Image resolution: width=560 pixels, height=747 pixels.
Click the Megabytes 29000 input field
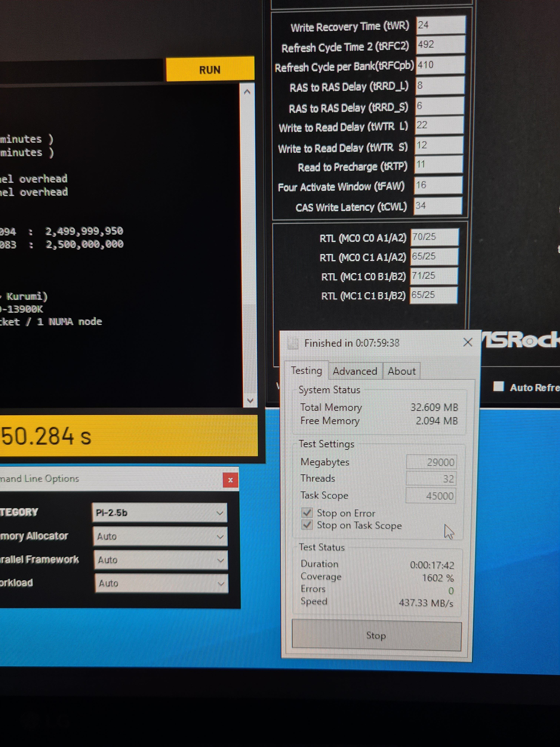(x=431, y=462)
